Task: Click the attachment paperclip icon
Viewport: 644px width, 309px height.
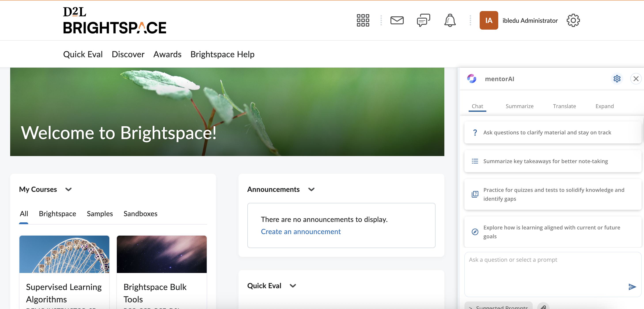Action: click(543, 307)
